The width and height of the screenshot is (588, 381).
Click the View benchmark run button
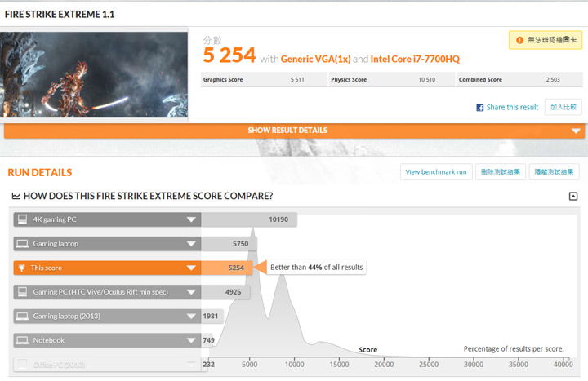(x=436, y=171)
